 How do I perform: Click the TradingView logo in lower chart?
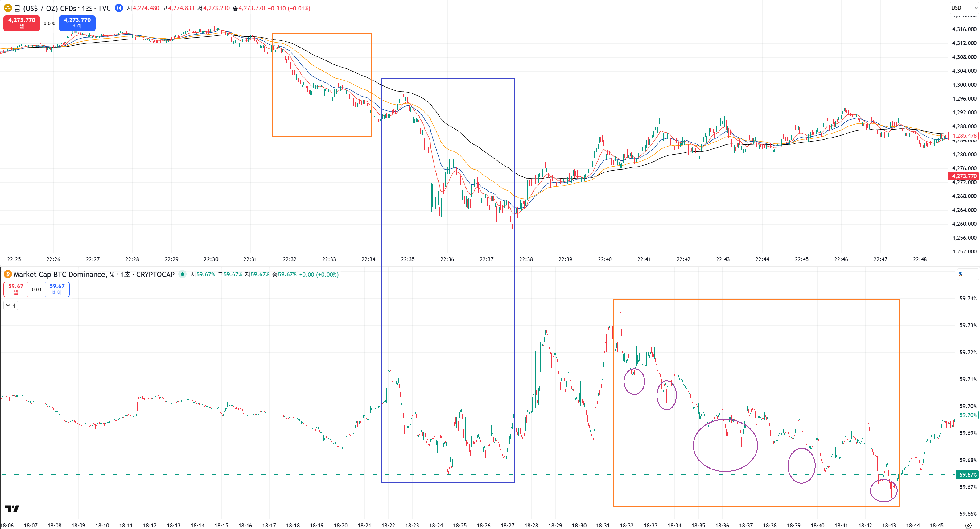click(12, 509)
